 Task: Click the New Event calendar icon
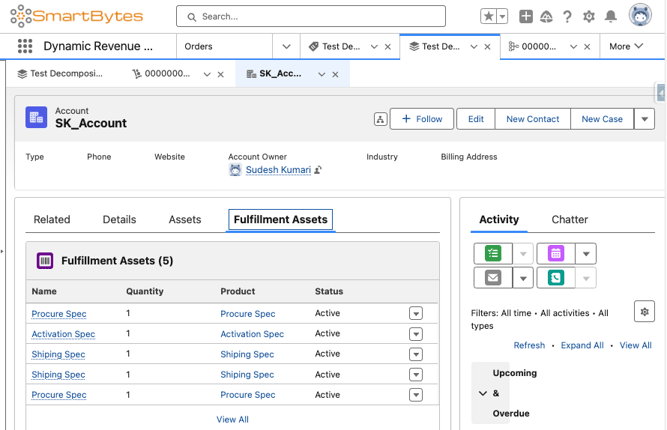(556, 254)
